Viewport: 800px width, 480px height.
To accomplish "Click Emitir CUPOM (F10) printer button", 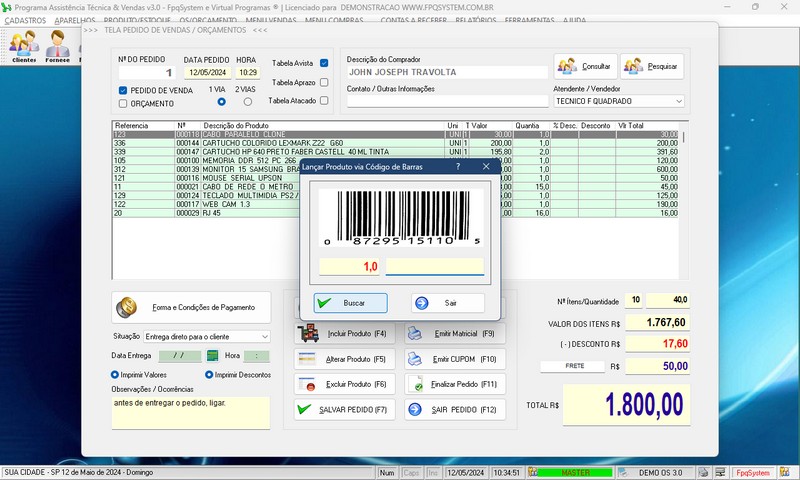I will (455, 359).
